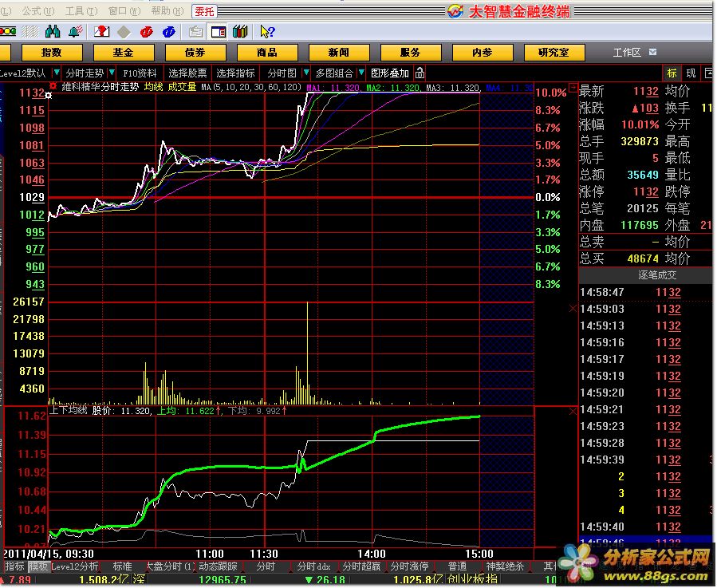717x588 pixels.
Task: Click the 成交量 legend label
Action: click(182, 87)
